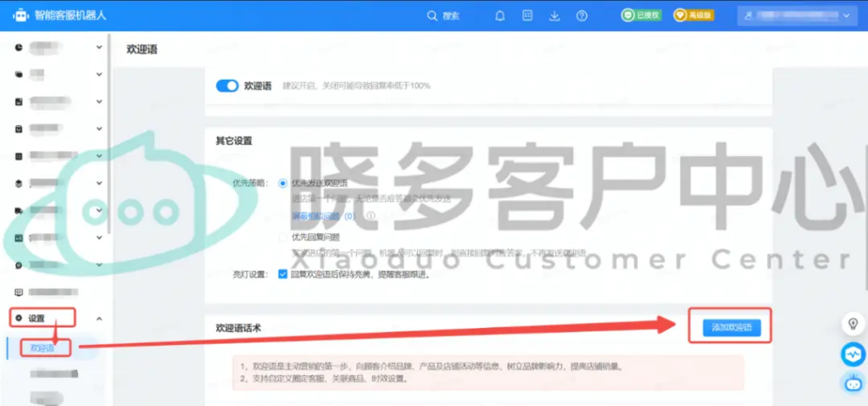Expand the truck sidebar row chevron
868x406 pixels.
[x=99, y=210]
